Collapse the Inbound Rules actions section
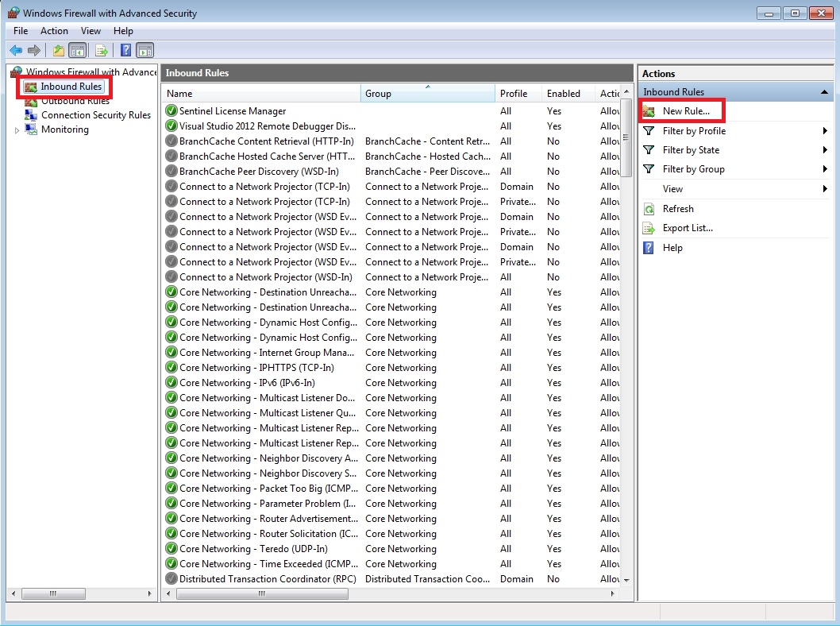 (824, 92)
